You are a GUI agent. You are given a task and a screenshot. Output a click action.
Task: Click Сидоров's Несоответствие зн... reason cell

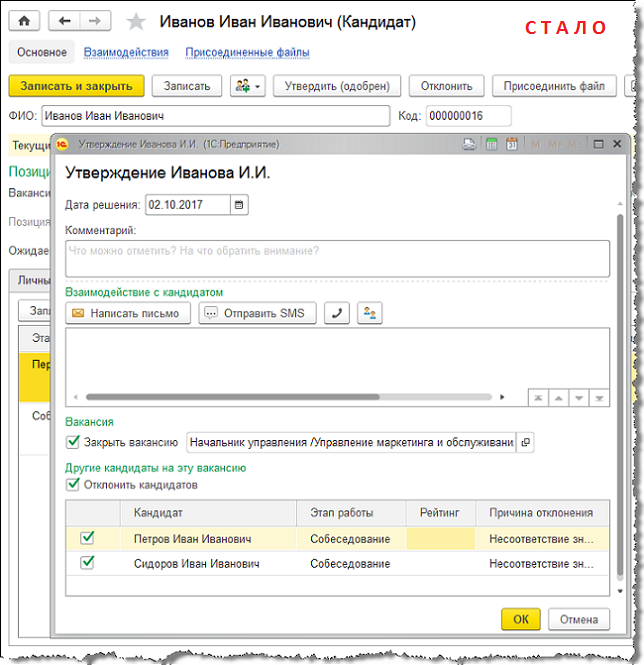tap(542, 564)
